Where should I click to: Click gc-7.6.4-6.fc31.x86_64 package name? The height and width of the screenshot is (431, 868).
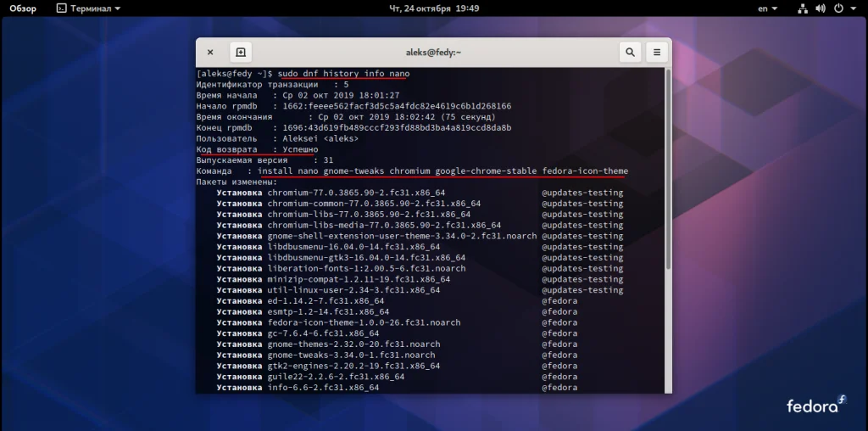point(323,333)
